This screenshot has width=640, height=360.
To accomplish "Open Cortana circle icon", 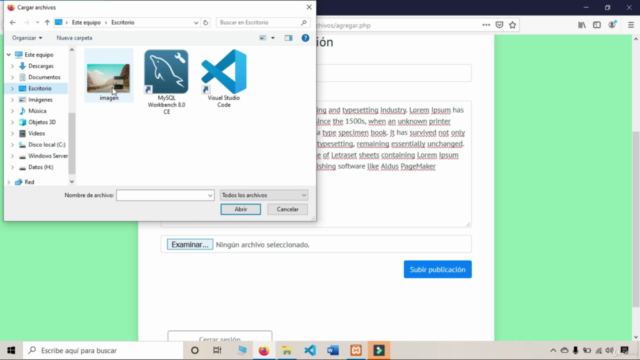I will [195, 350].
